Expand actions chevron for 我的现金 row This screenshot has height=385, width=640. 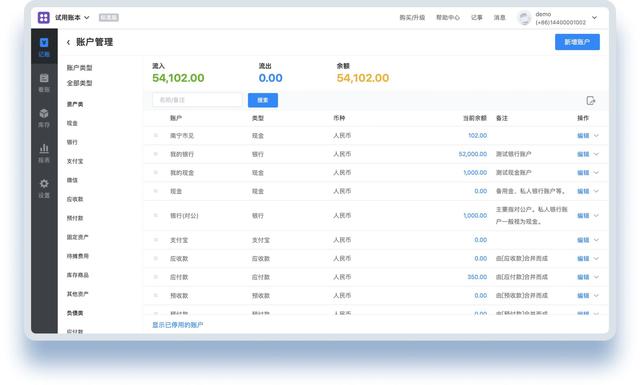coord(596,173)
